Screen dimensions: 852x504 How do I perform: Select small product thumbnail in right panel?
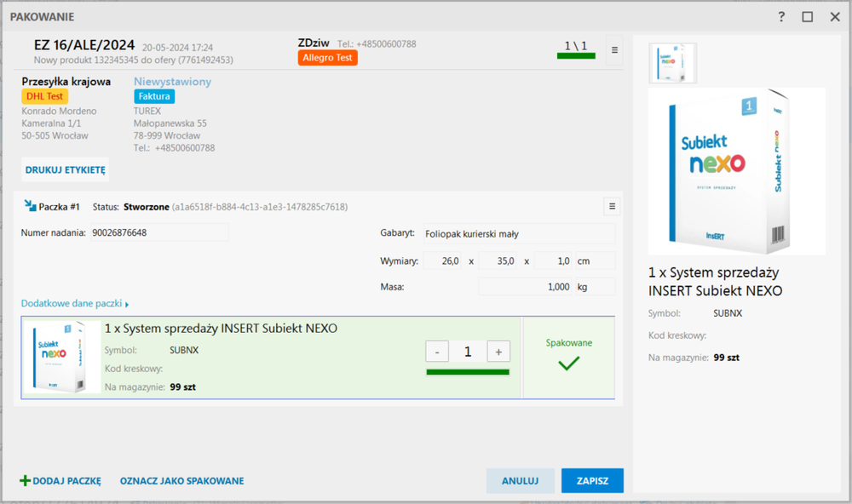673,64
